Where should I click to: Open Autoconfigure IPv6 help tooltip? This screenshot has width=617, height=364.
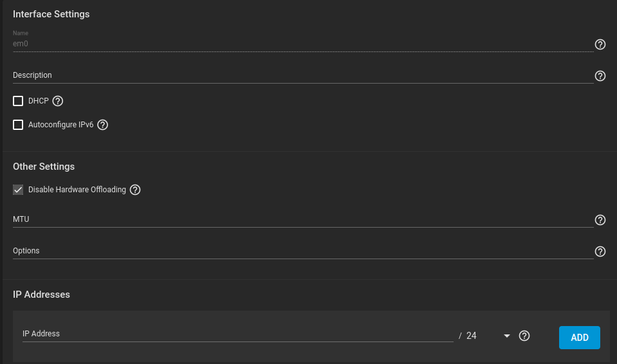pyautogui.click(x=102, y=125)
